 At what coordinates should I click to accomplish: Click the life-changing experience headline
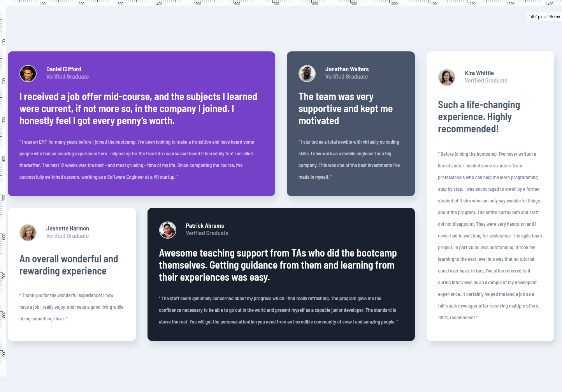tap(479, 116)
